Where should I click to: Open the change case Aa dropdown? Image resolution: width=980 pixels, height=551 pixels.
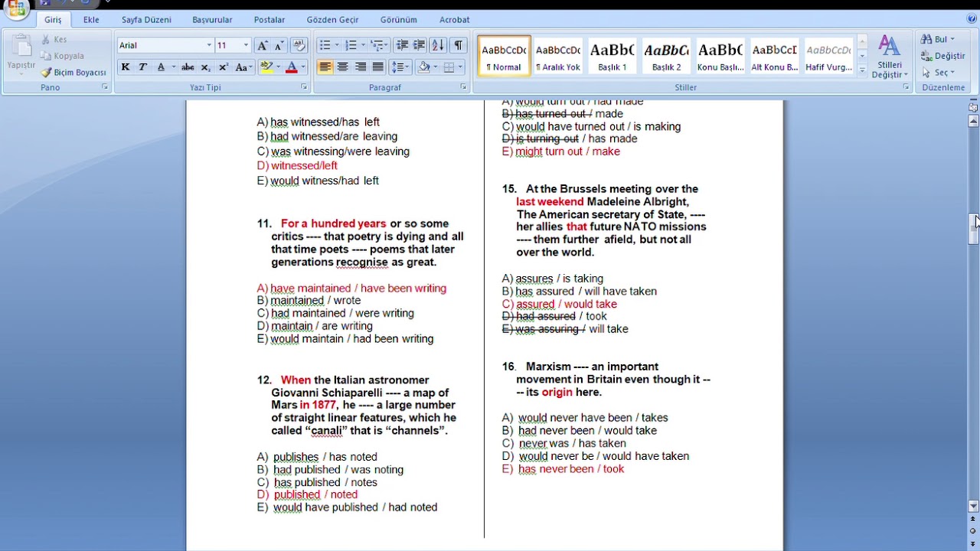click(243, 67)
